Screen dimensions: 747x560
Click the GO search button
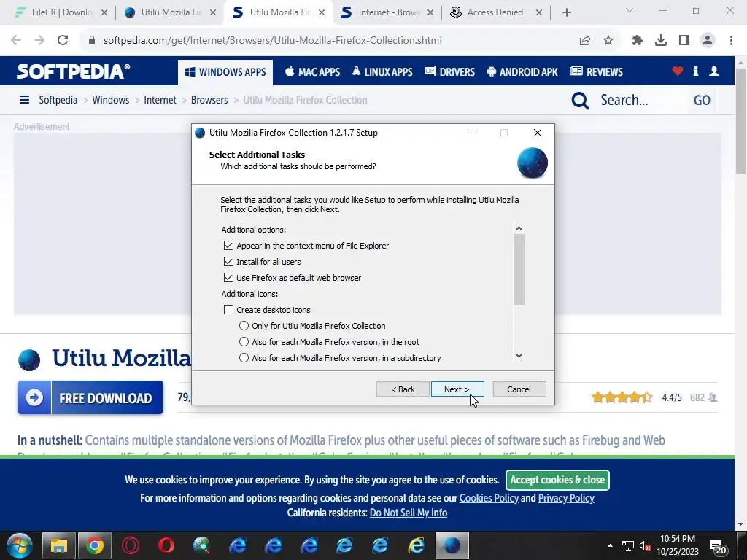tap(702, 101)
